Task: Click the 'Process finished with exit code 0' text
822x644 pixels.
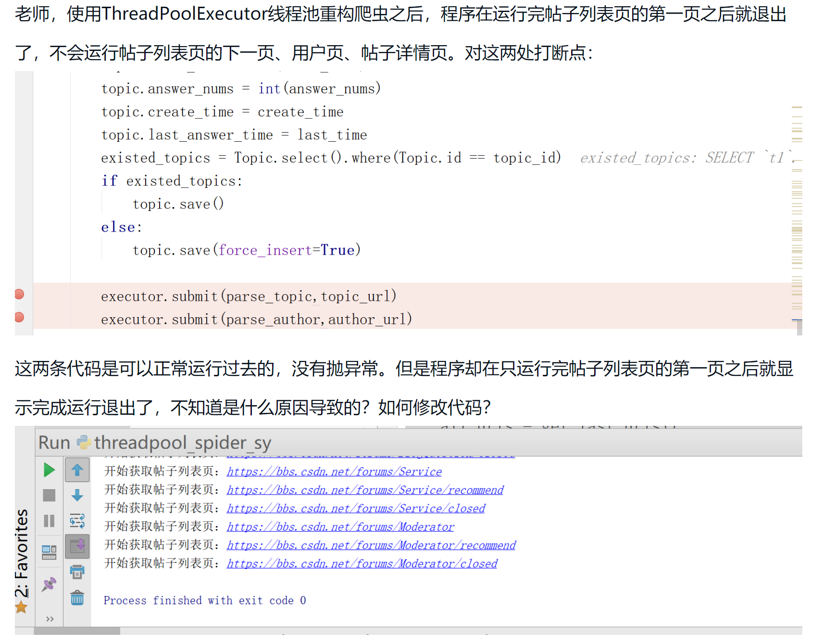Action: [205, 600]
